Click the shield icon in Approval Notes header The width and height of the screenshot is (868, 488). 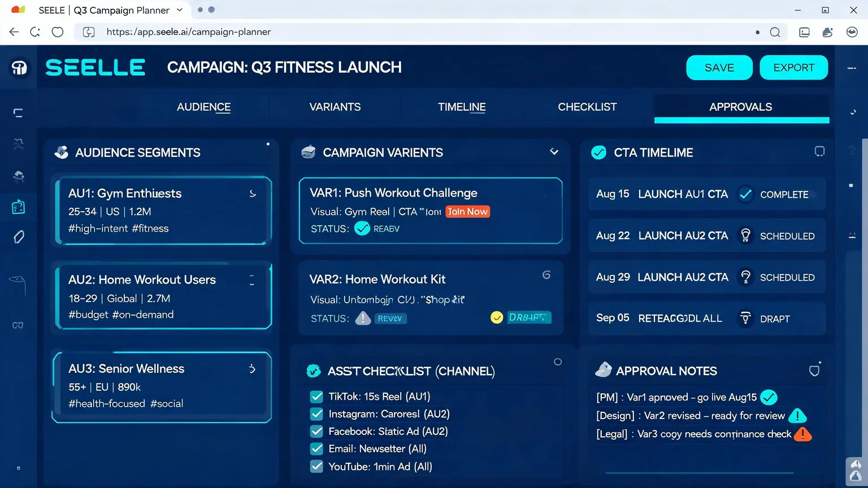(814, 371)
